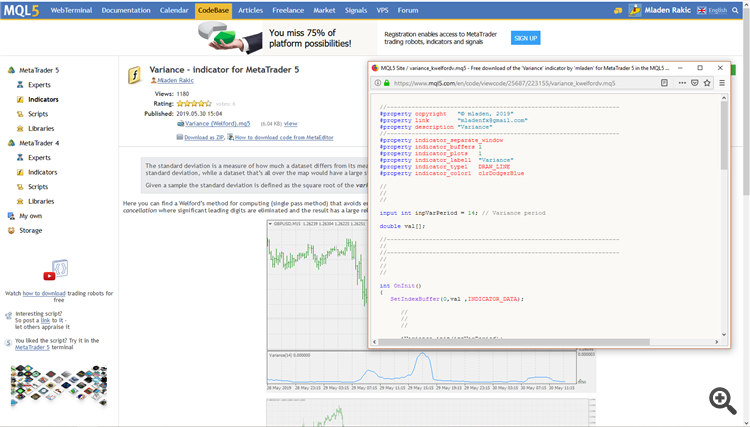Open the WebTerminal menu item
The image size is (750, 427).
(x=71, y=10)
